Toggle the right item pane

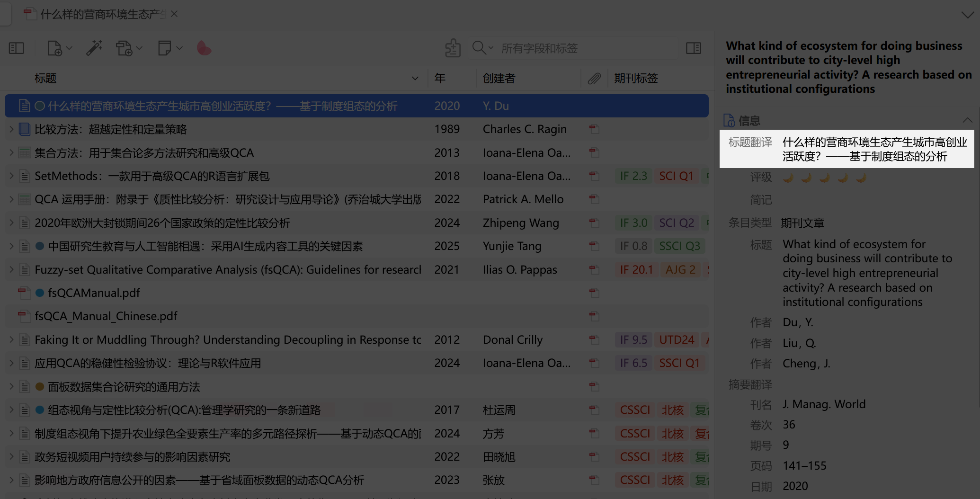pyautogui.click(x=694, y=48)
